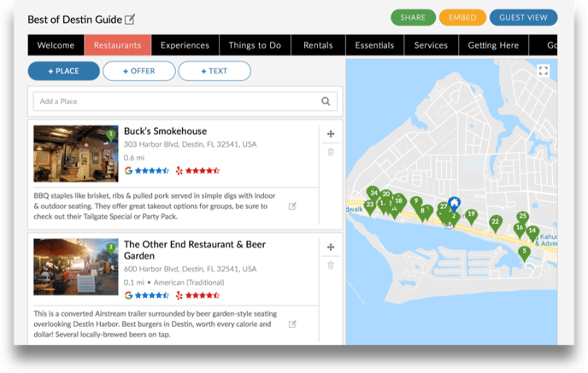Select map pin number 16
This screenshot has height=373, width=588.
pyautogui.click(x=520, y=229)
